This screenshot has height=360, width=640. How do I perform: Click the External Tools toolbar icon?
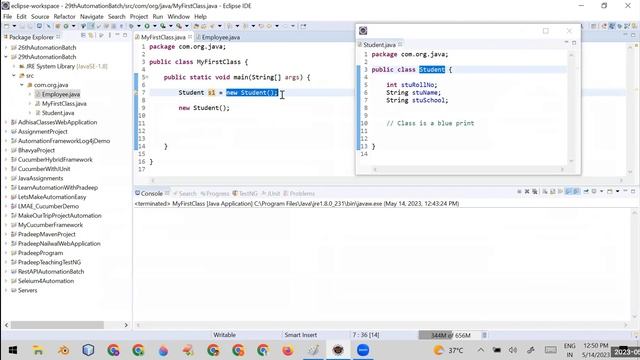pos(179,26)
